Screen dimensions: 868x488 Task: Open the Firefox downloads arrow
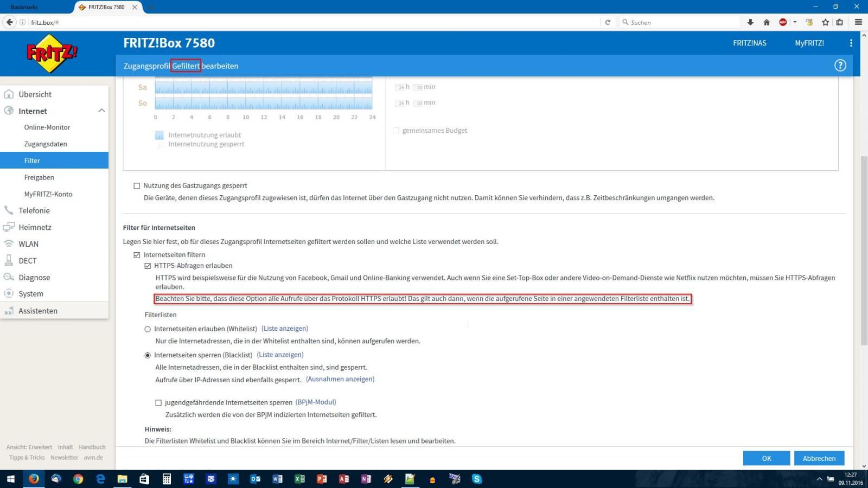click(x=750, y=22)
